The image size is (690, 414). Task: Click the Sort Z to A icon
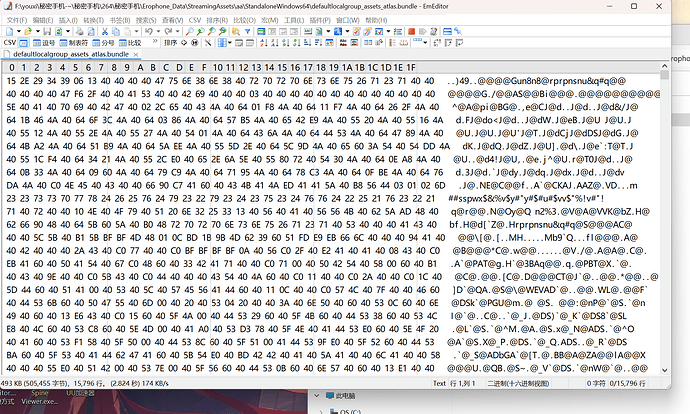click(274, 43)
